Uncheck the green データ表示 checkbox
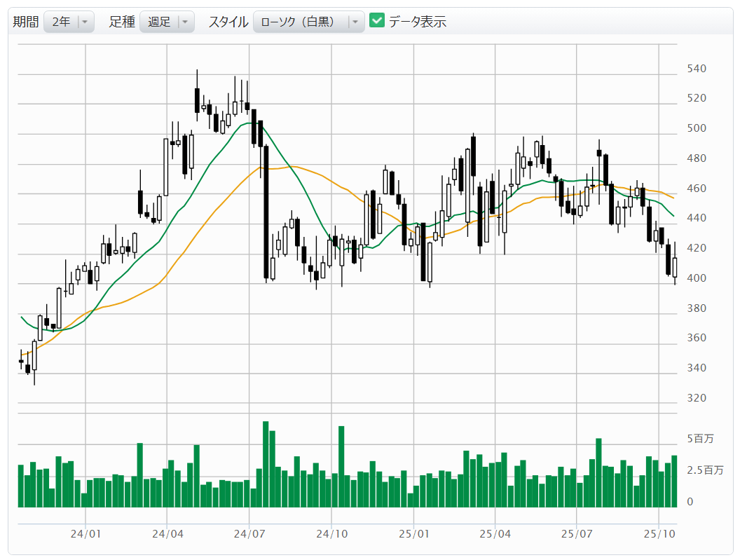740x560 pixels. [377, 21]
